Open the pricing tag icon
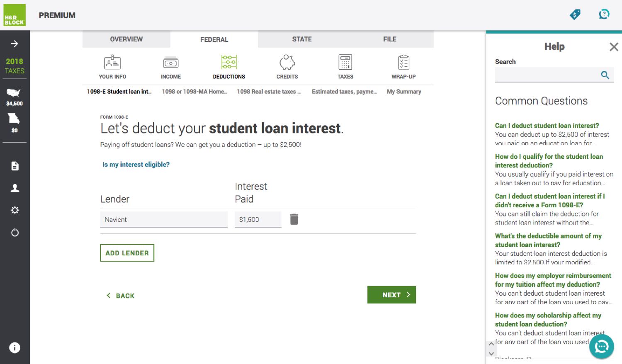The width and height of the screenshot is (622, 364). coord(575,15)
